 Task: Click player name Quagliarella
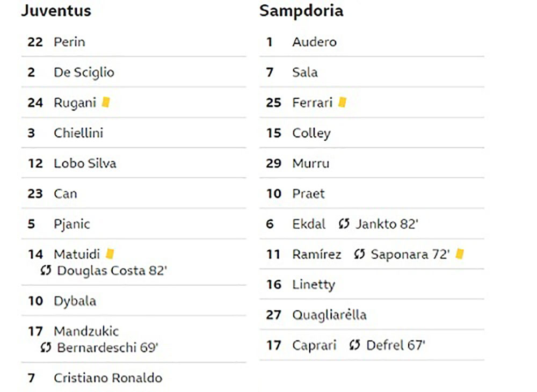coord(329,315)
